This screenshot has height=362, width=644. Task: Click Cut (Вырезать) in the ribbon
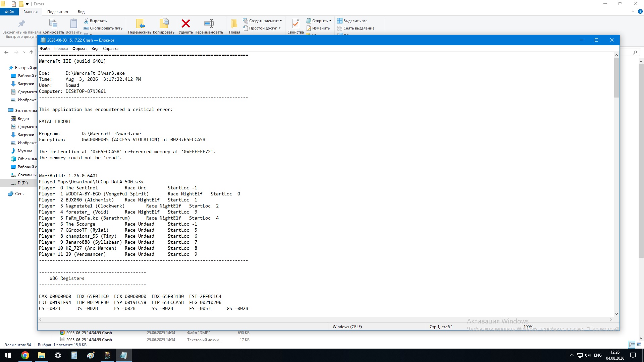click(x=95, y=21)
